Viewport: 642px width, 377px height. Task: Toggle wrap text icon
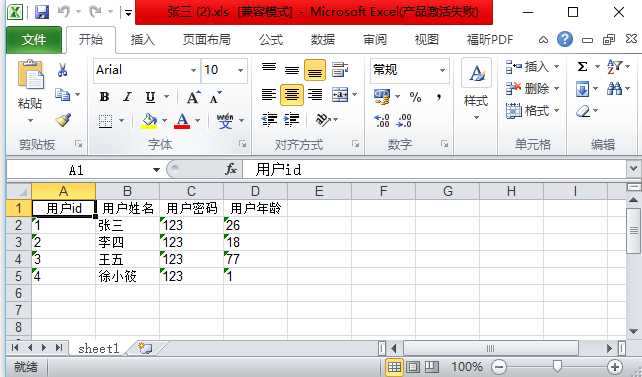click(x=339, y=70)
